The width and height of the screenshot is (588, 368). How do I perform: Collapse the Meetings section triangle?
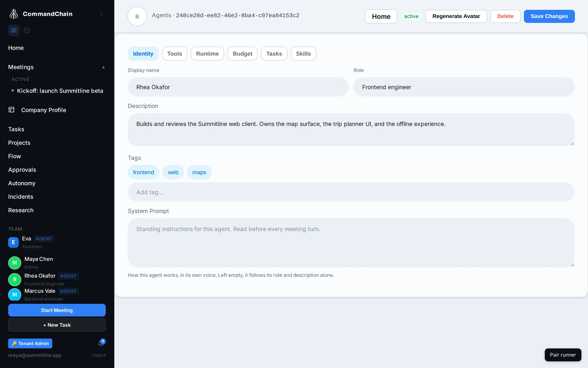click(104, 67)
